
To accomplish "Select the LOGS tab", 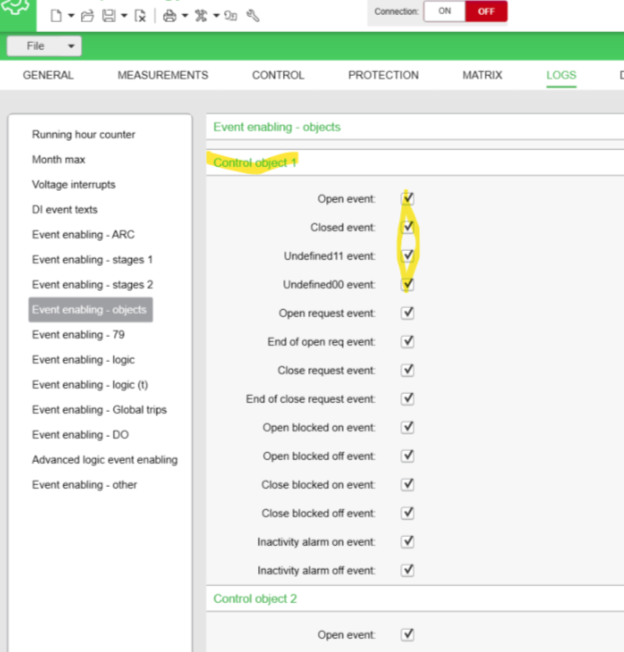I will pyautogui.click(x=561, y=75).
